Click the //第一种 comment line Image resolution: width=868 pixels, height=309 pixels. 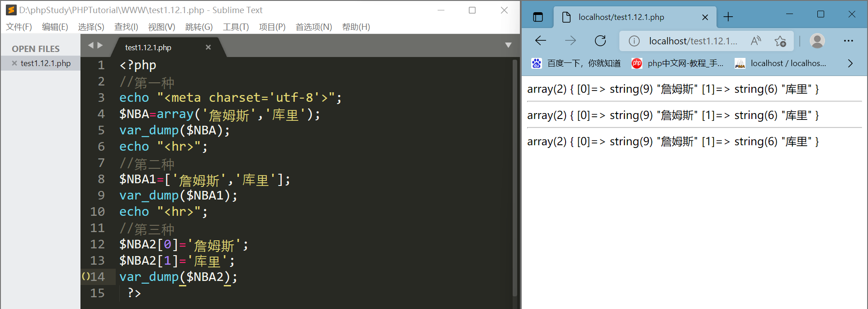(147, 82)
